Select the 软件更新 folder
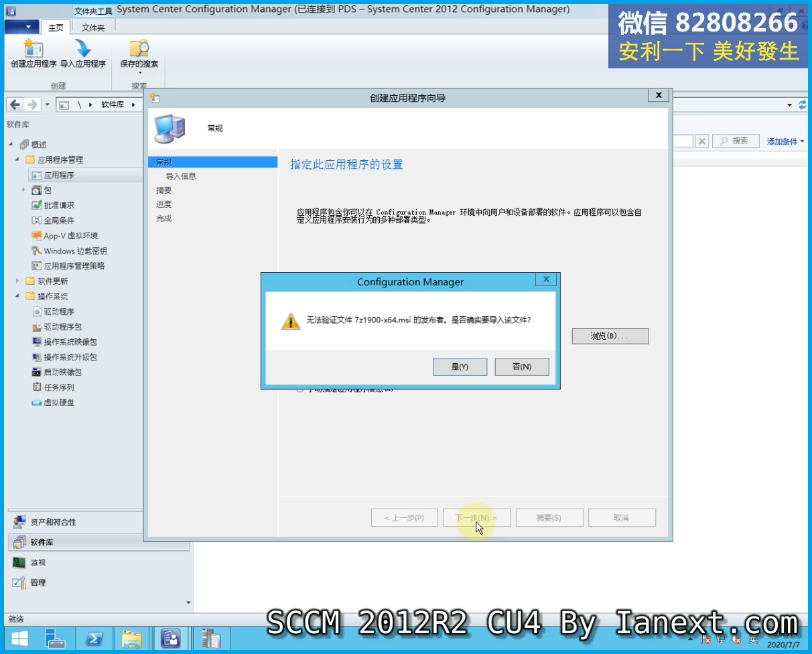This screenshot has height=654, width=812. point(52,281)
